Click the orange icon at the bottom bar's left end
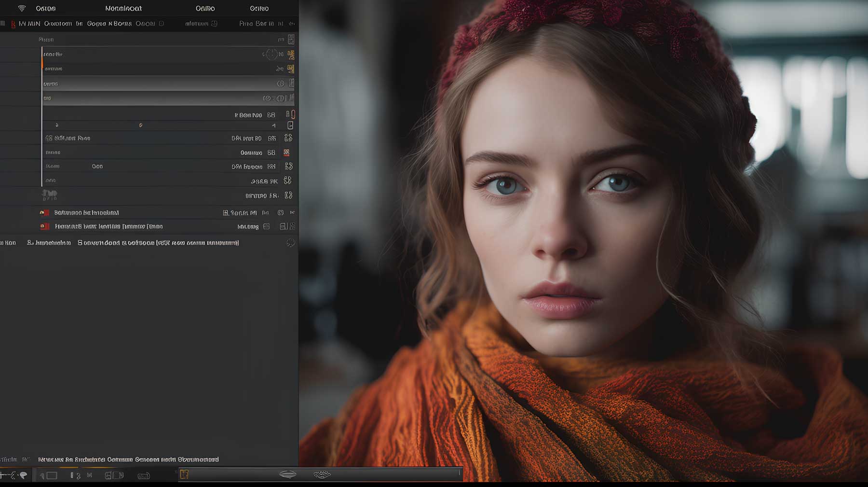 click(x=184, y=474)
